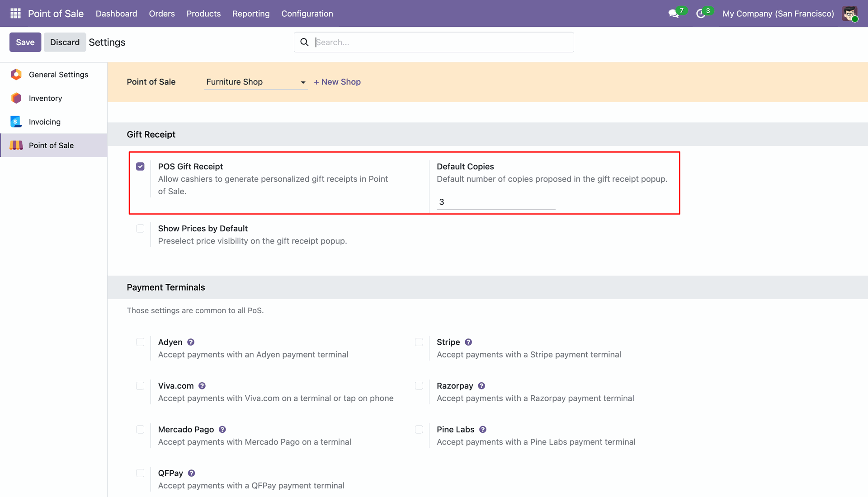Click the Point of Sale app title
Screen dimensions: 868x497
[x=56, y=14]
